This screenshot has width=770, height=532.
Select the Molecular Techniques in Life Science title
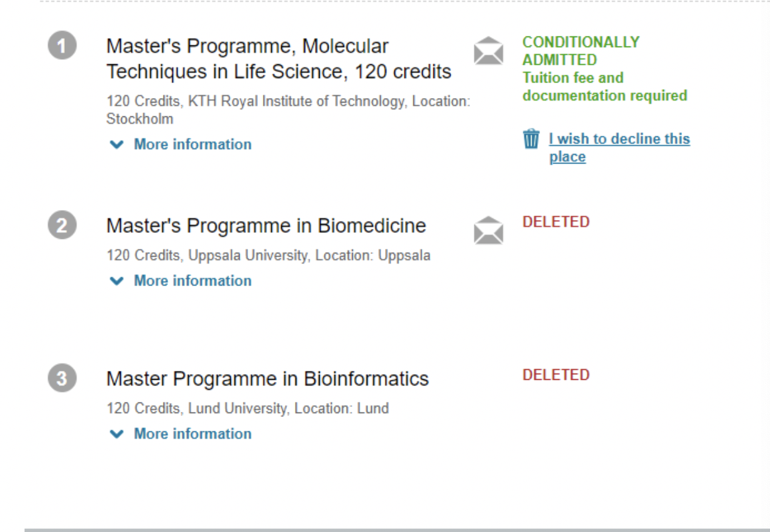[x=279, y=59]
